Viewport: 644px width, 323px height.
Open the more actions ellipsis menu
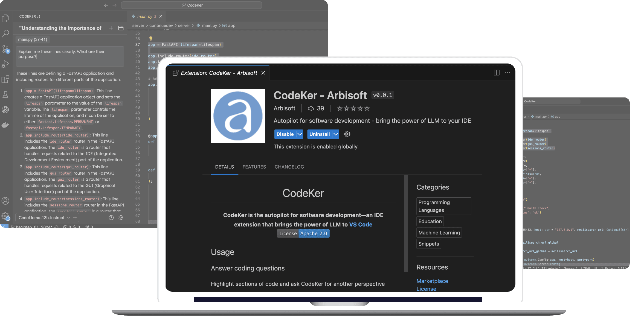click(x=507, y=73)
